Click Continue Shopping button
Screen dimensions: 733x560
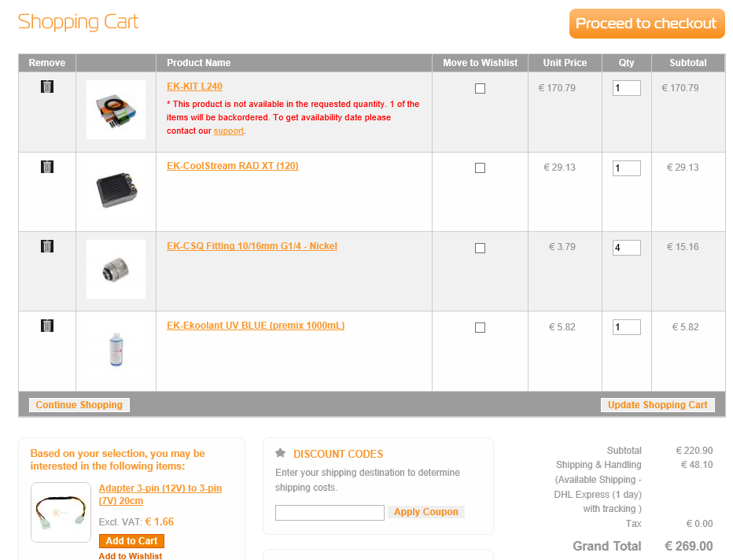[x=79, y=405]
